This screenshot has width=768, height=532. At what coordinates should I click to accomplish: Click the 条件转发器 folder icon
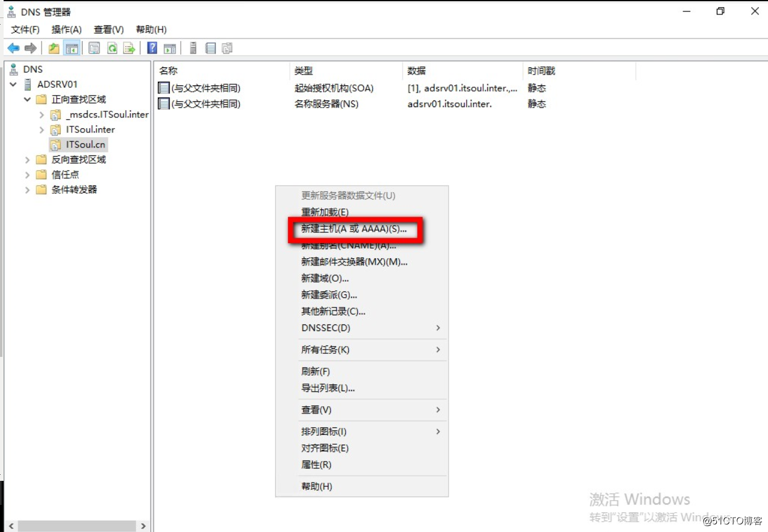[41, 190]
